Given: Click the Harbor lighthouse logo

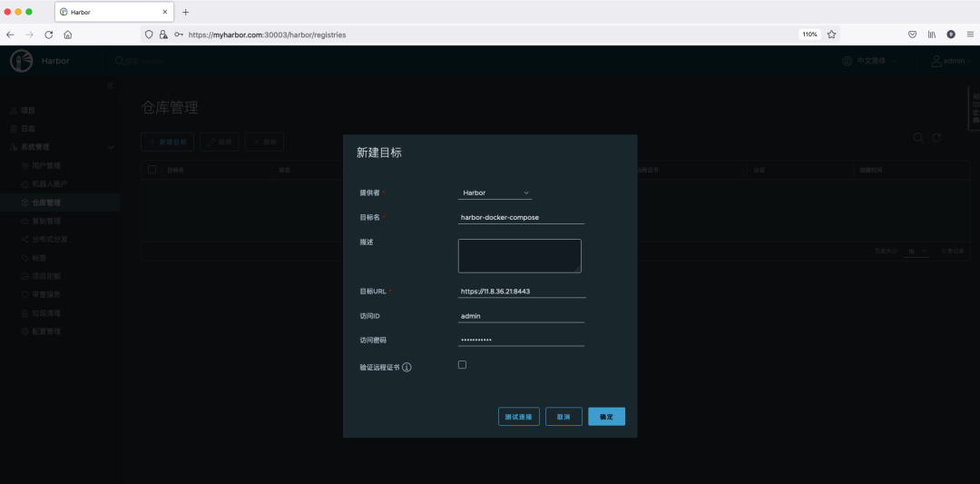Looking at the screenshot, I should [21, 61].
